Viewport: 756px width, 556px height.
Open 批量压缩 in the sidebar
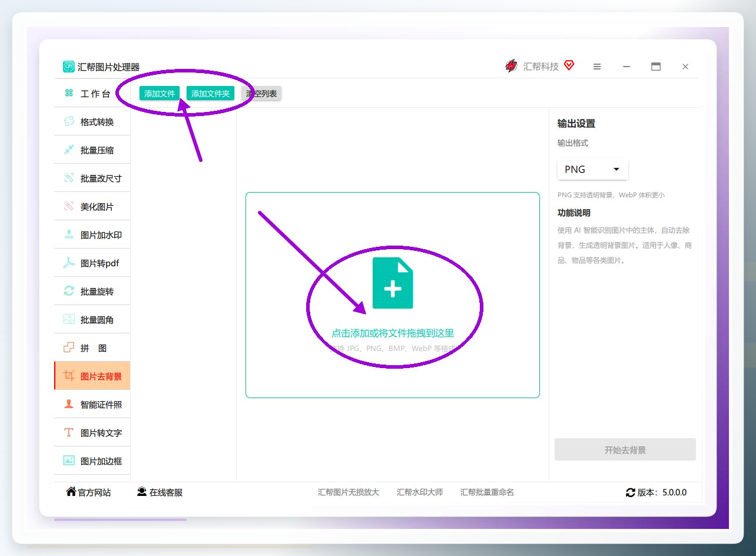tap(92, 150)
